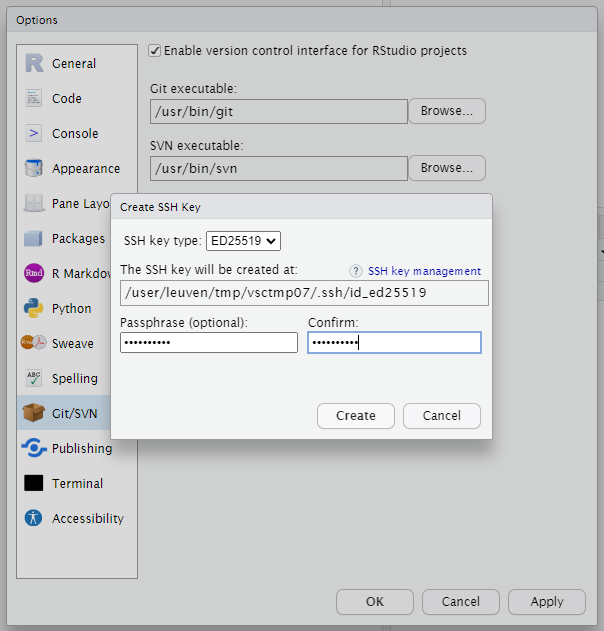Image resolution: width=604 pixels, height=631 pixels.
Task: Click the Appearance paint bucket icon
Action: [34, 168]
